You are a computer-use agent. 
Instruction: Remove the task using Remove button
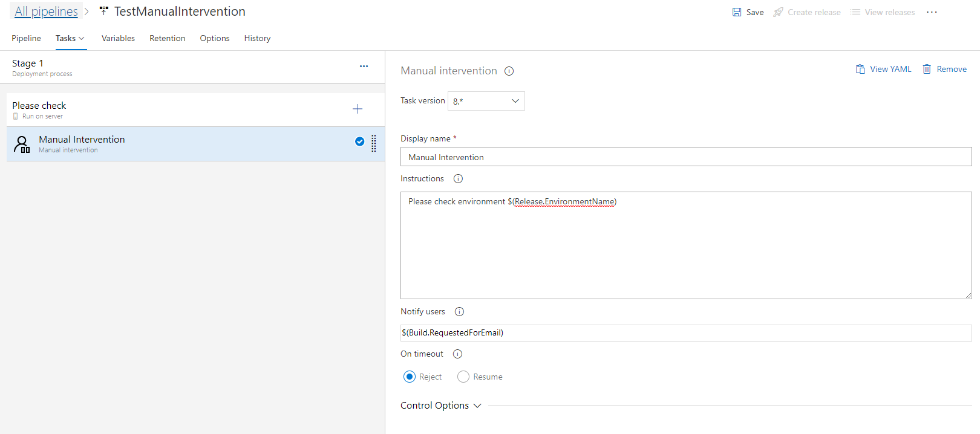945,70
